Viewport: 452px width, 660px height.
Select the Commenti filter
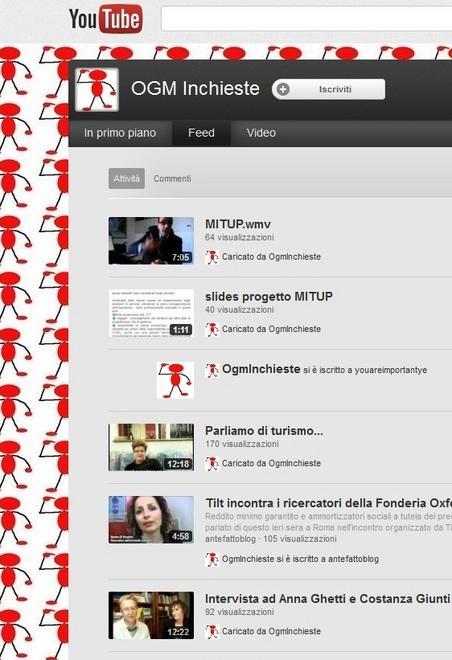(172, 178)
